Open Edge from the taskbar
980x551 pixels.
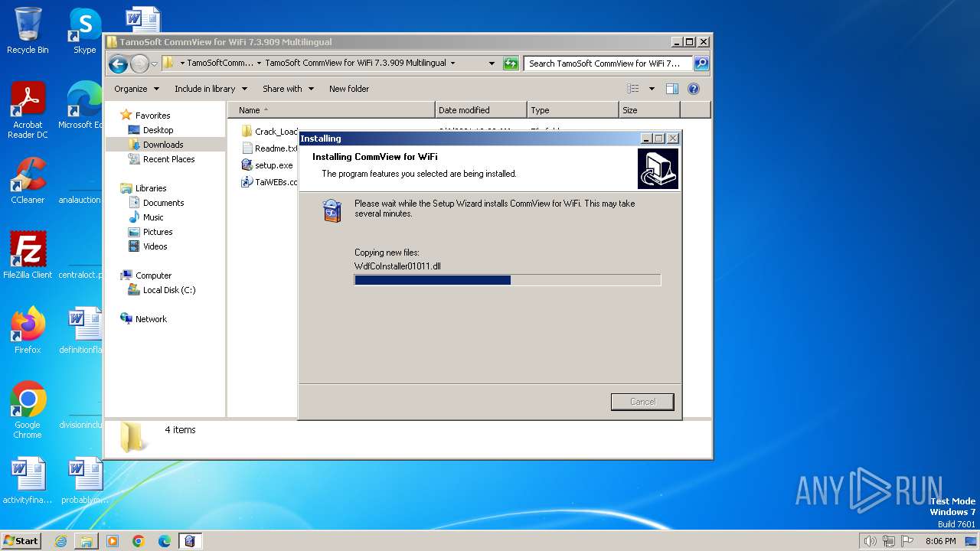pyautogui.click(x=165, y=541)
